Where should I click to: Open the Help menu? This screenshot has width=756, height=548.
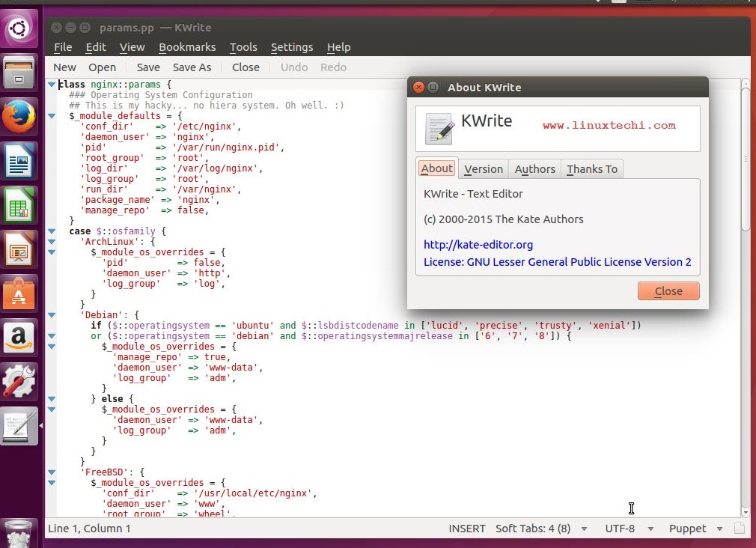(338, 47)
